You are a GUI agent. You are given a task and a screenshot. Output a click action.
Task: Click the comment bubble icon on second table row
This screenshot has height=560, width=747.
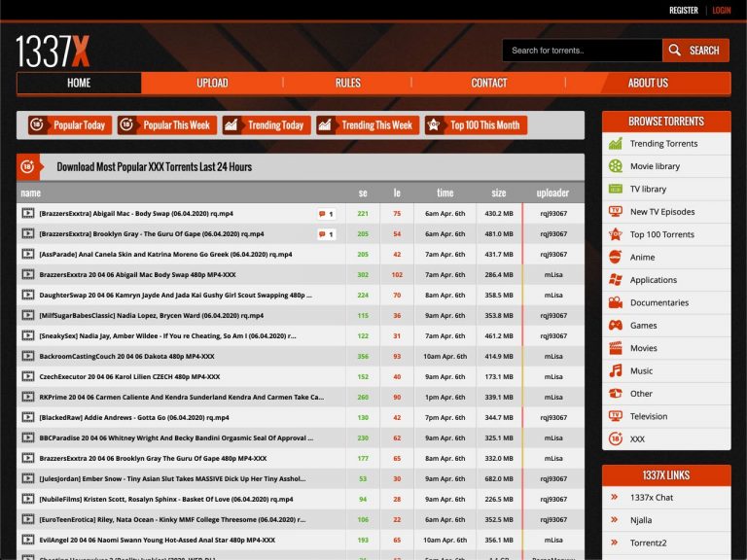322,234
